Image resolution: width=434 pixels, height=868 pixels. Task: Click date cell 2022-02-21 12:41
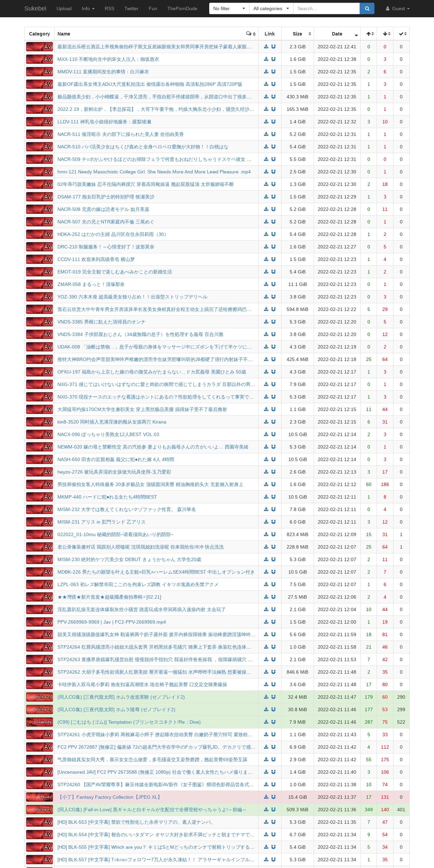[x=337, y=47]
